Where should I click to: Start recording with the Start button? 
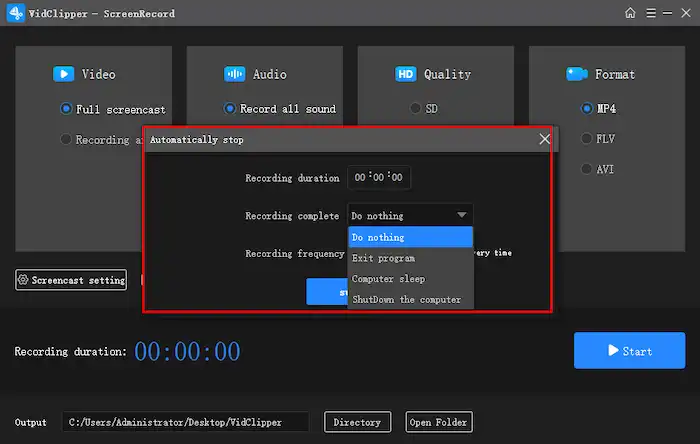pos(629,350)
